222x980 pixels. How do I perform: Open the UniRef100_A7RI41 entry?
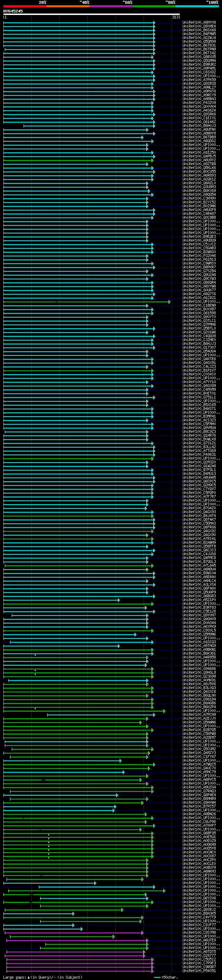(199, 539)
